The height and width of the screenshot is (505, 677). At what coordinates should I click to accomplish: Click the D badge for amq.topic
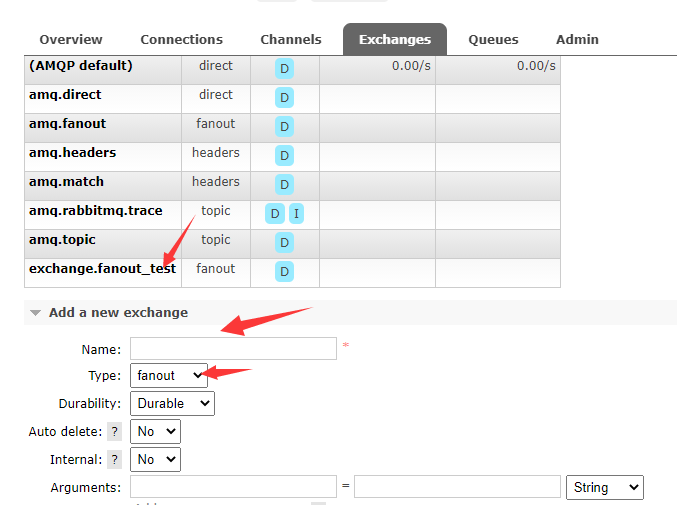click(285, 243)
